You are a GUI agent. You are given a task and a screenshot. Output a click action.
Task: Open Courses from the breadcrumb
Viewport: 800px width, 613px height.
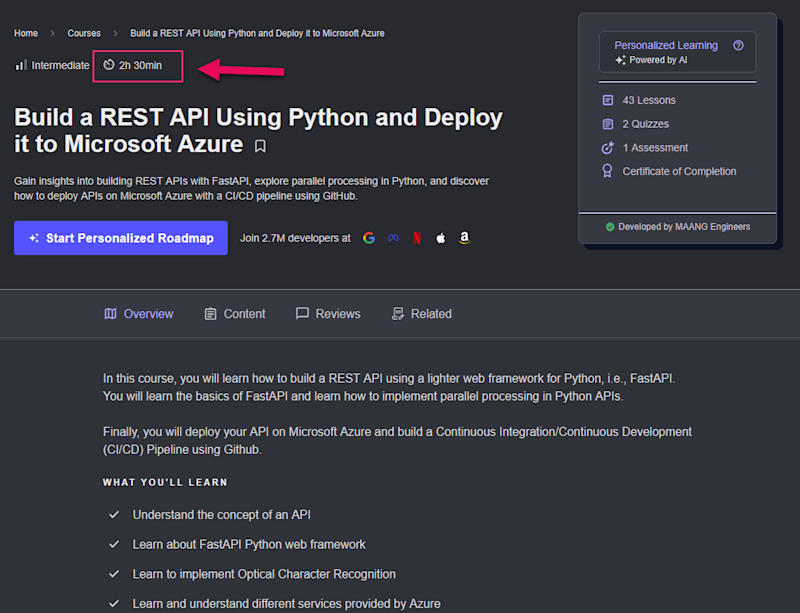click(x=84, y=33)
